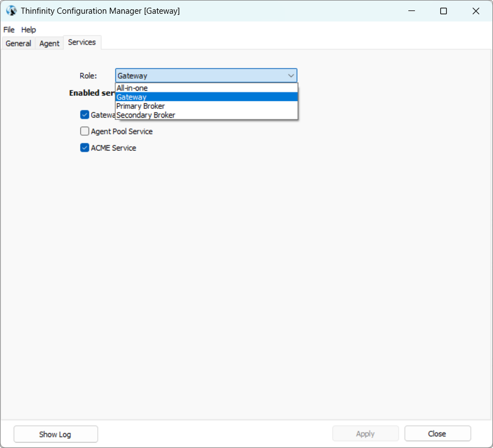Click the Close button at bottom right
493x448 pixels.
[437, 434]
